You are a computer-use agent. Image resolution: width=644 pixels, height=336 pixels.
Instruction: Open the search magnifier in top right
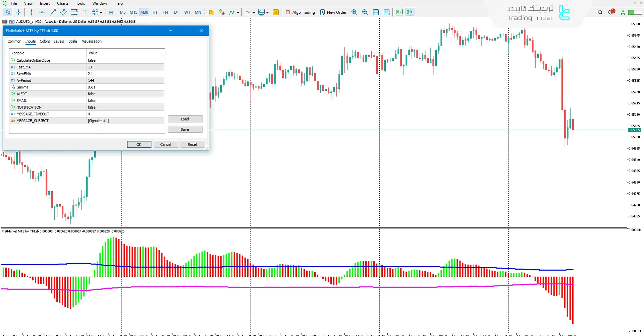600,12
